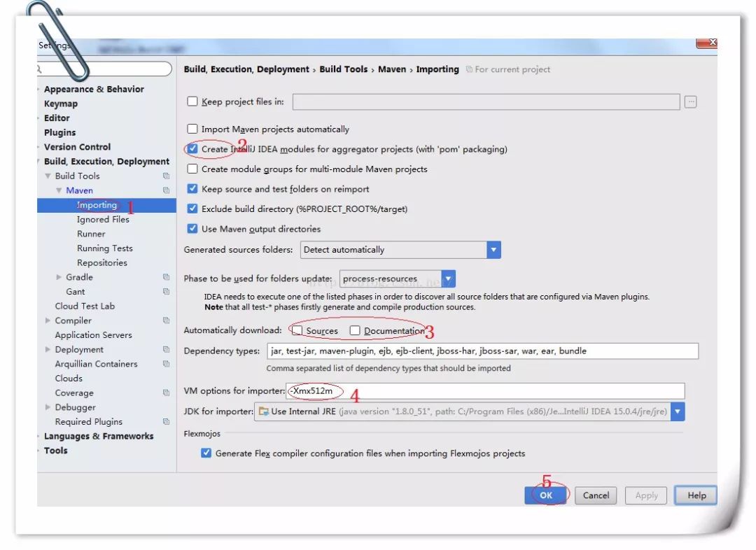
Task: Click VM options for importer field
Action: 485,391
